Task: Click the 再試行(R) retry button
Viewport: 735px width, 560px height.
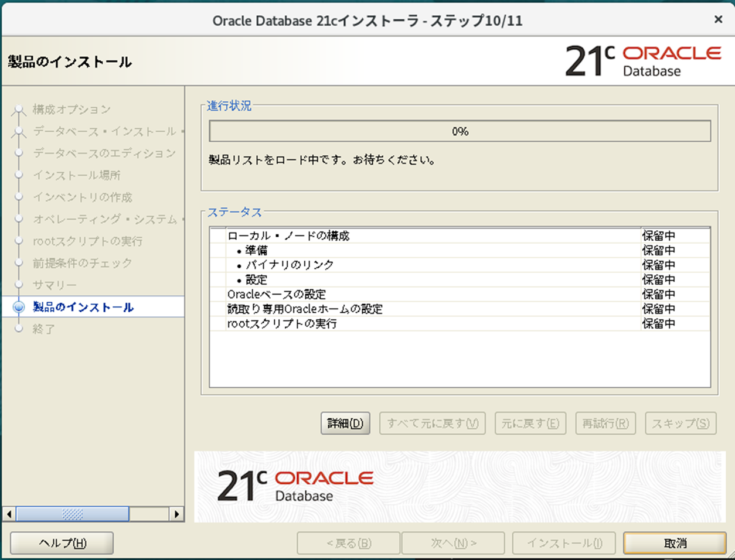Action: click(x=605, y=423)
